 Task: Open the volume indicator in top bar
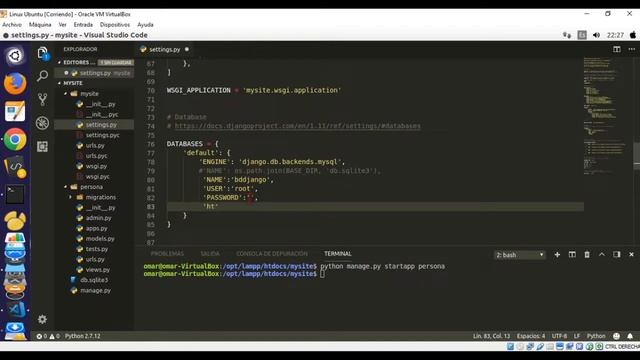pos(596,35)
